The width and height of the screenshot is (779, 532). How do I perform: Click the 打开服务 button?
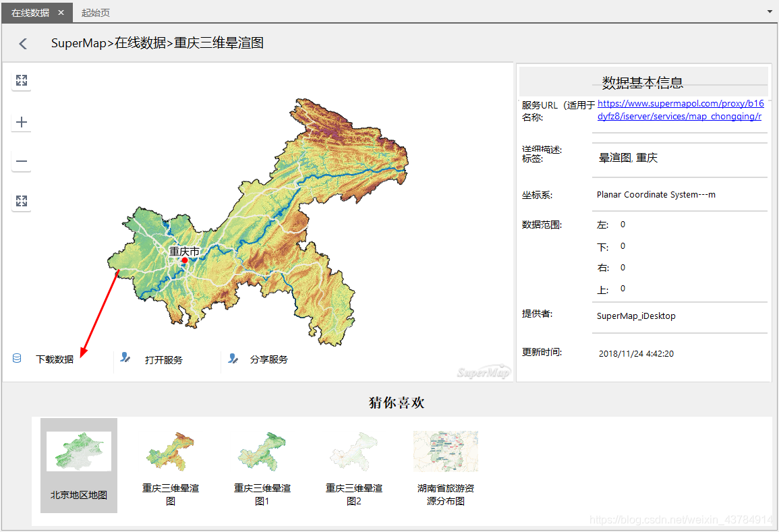click(x=163, y=359)
